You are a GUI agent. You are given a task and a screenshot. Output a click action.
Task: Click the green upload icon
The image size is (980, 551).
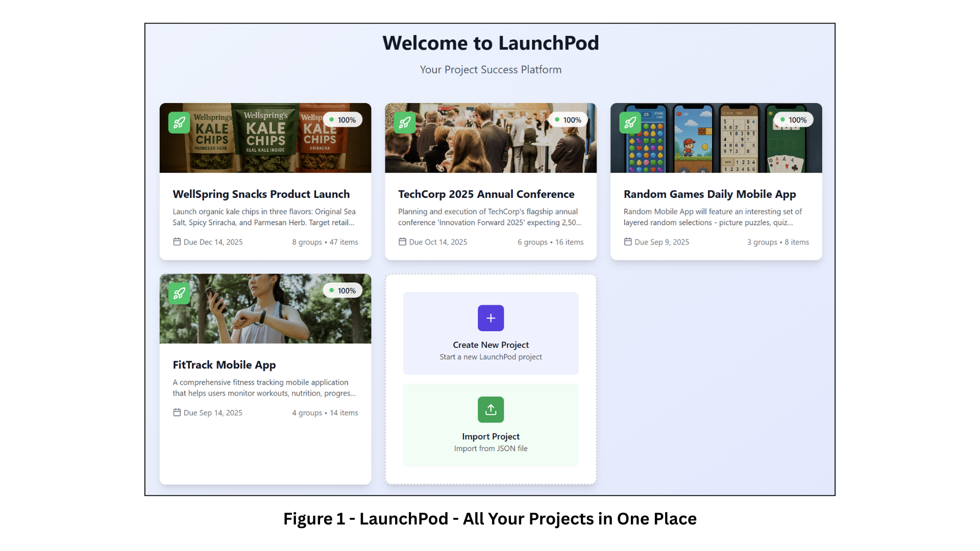[x=491, y=410]
